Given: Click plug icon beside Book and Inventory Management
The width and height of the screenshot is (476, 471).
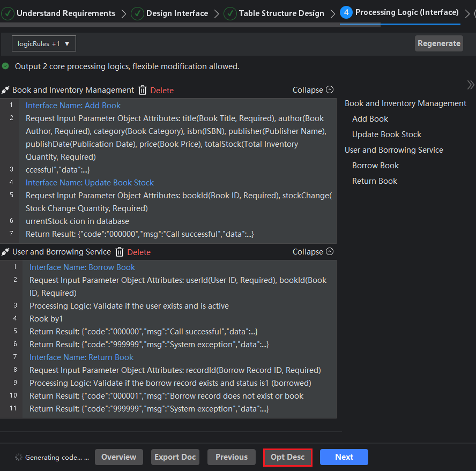Looking at the screenshot, I should pos(5,90).
